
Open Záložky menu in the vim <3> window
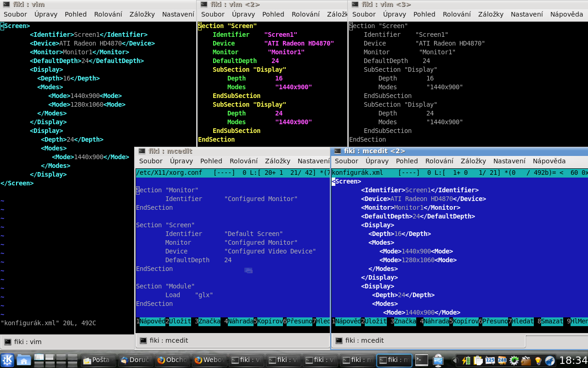491,14
